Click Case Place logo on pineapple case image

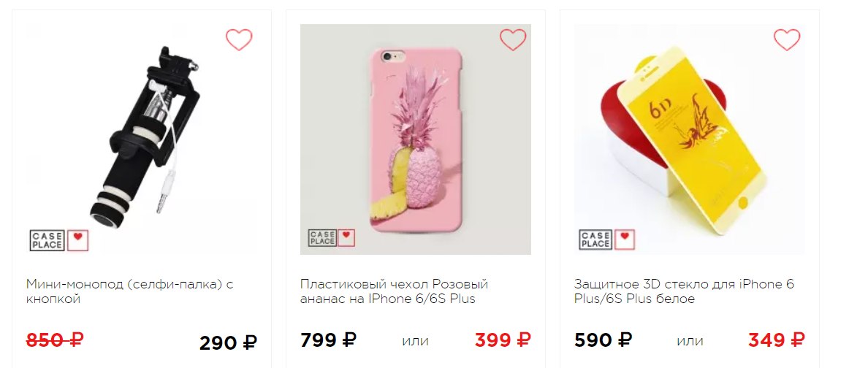[x=322, y=238]
